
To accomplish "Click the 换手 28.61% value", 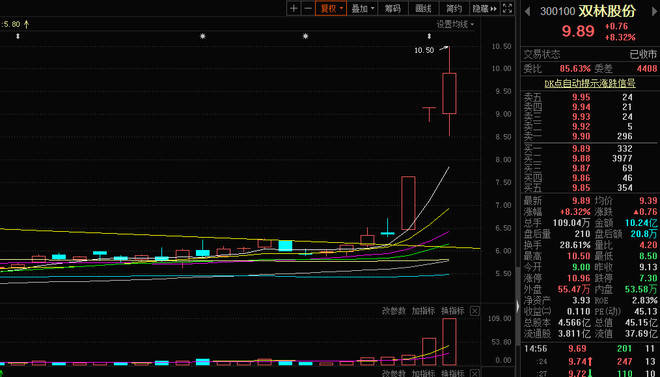I will click(x=575, y=245).
